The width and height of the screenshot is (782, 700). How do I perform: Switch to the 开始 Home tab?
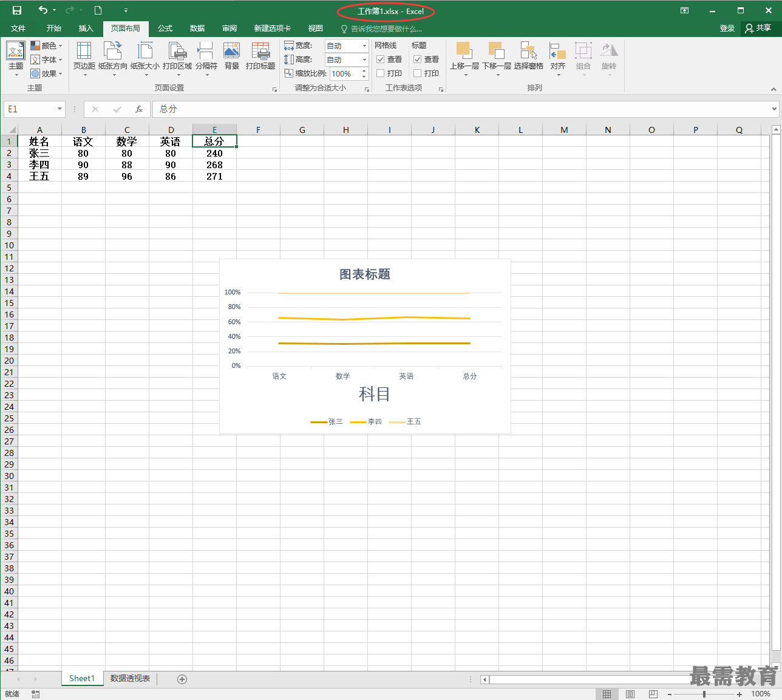(54, 29)
